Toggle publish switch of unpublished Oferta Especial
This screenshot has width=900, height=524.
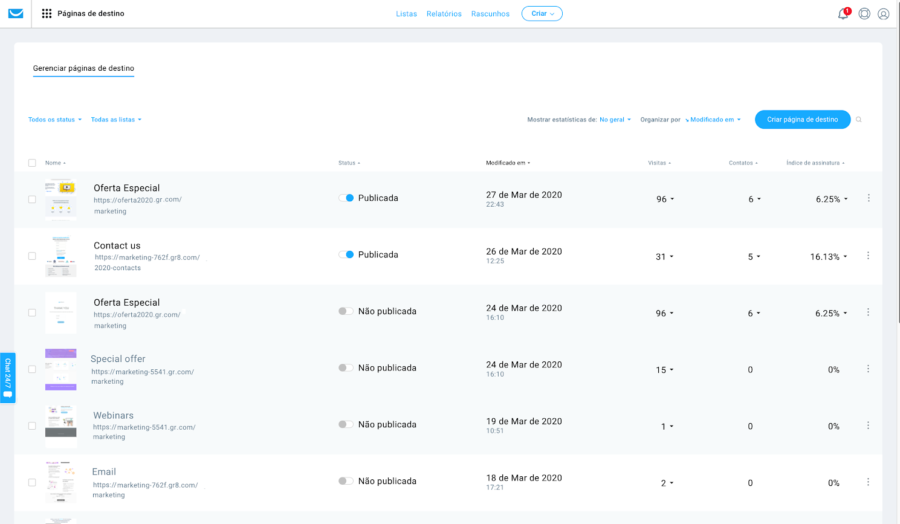346,311
